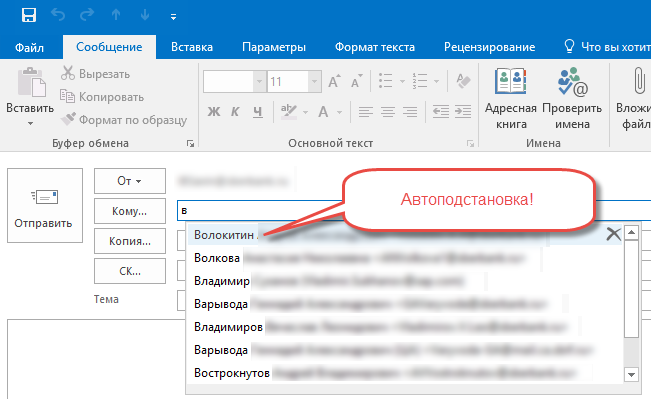Switch to the Вставка tab
Viewport: 651px width, 399px height.
coord(192,47)
